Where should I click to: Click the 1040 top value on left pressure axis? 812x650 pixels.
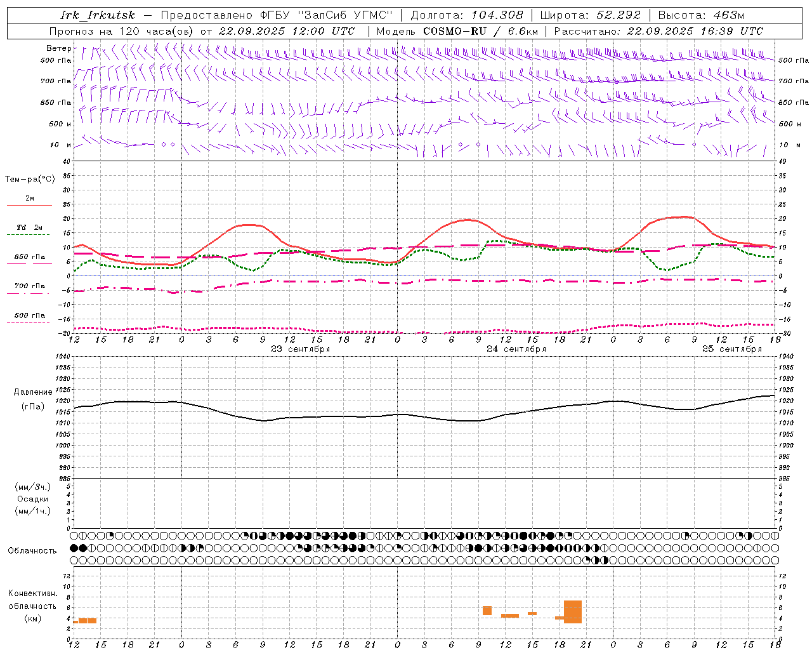point(63,357)
